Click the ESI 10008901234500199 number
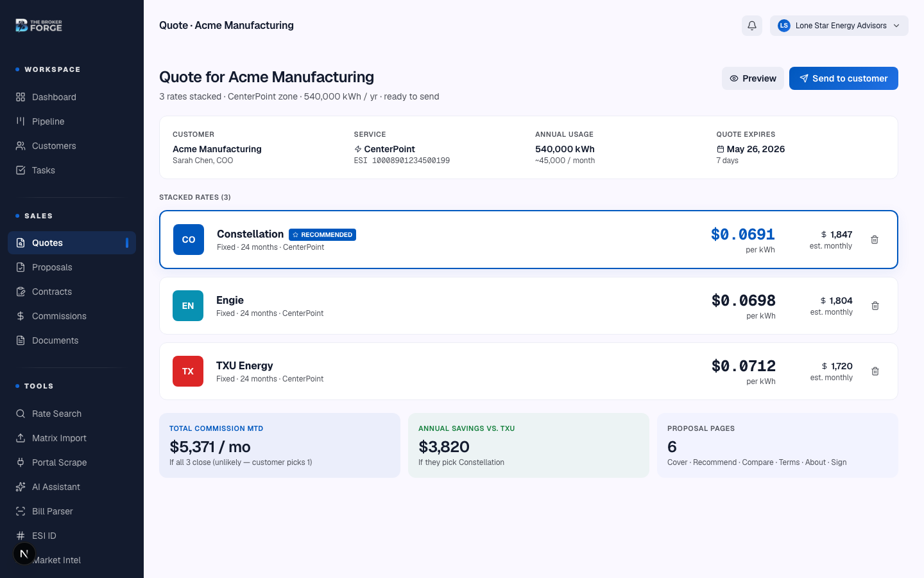The image size is (924, 578). point(402,161)
